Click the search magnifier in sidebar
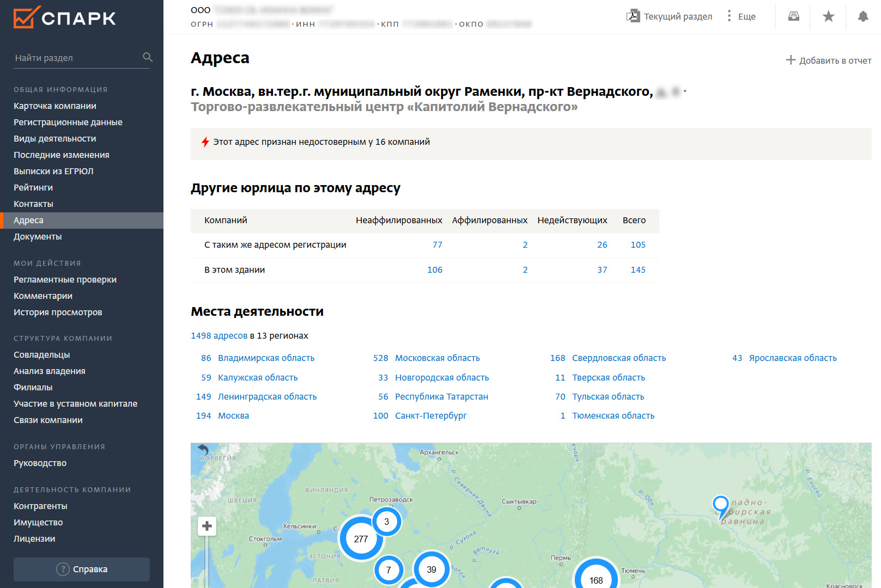Image resolution: width=881 pixels, height=588 pixels. (147, 57)
